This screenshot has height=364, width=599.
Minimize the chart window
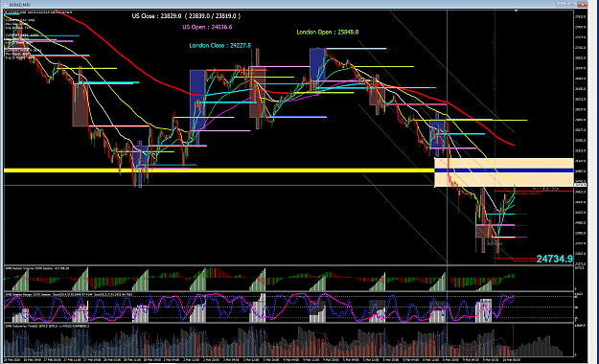pos(562,4)
